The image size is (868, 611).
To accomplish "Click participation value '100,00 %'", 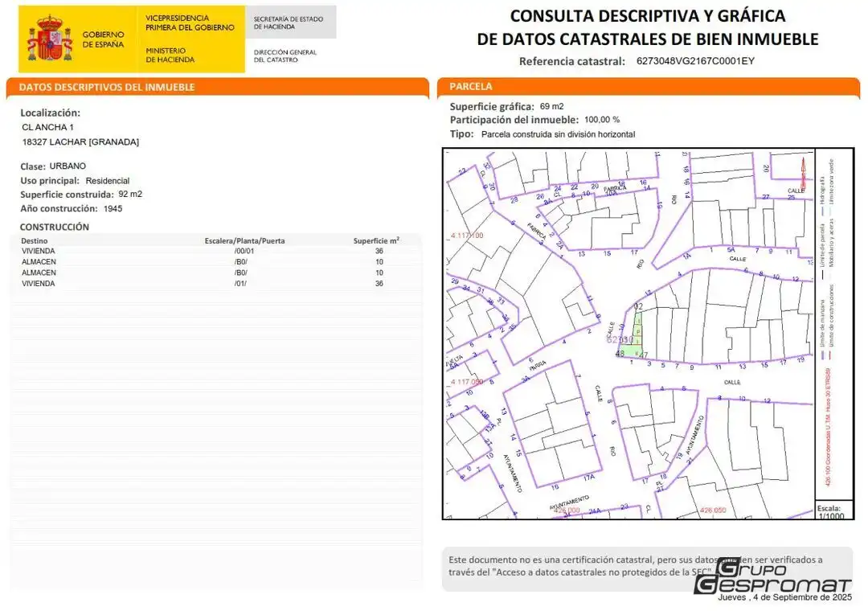I will pos(602,120).
